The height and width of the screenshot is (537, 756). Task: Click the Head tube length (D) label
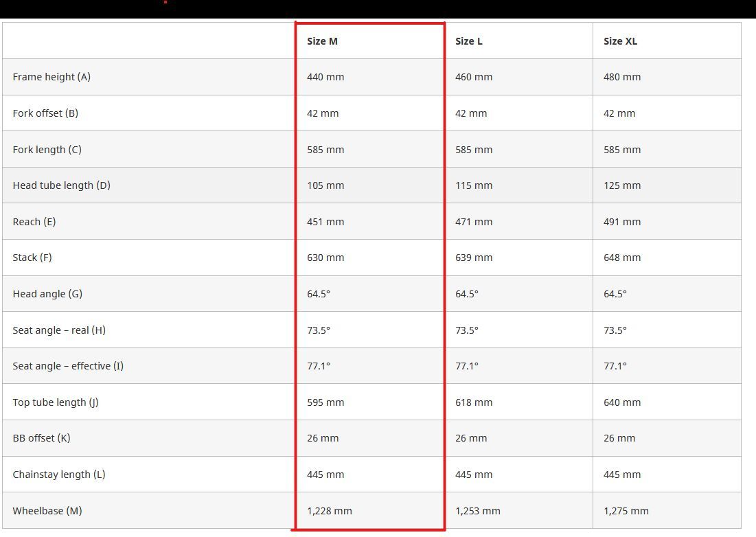61,185
